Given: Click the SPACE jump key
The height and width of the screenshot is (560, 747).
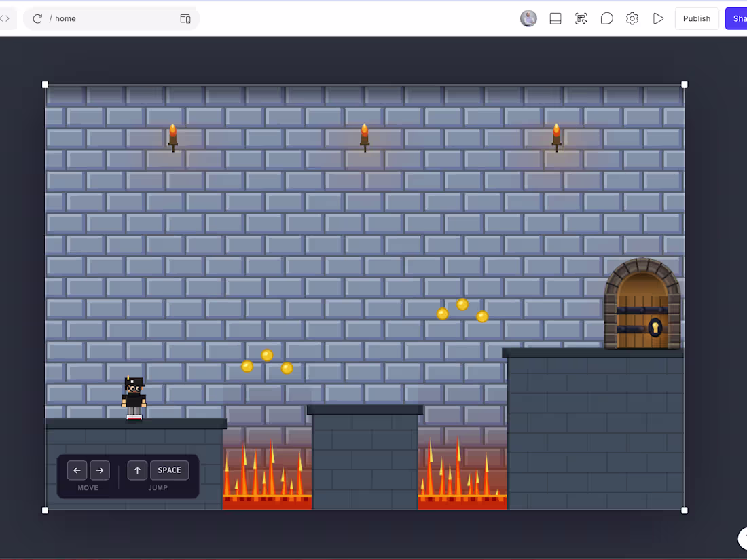Looking at the screenshot, I should tap(170, 470).
